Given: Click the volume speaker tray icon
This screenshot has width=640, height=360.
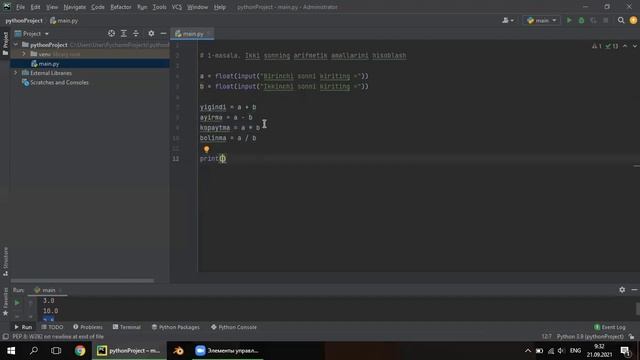Looking at the screenshot, I should tap(561, 351).
